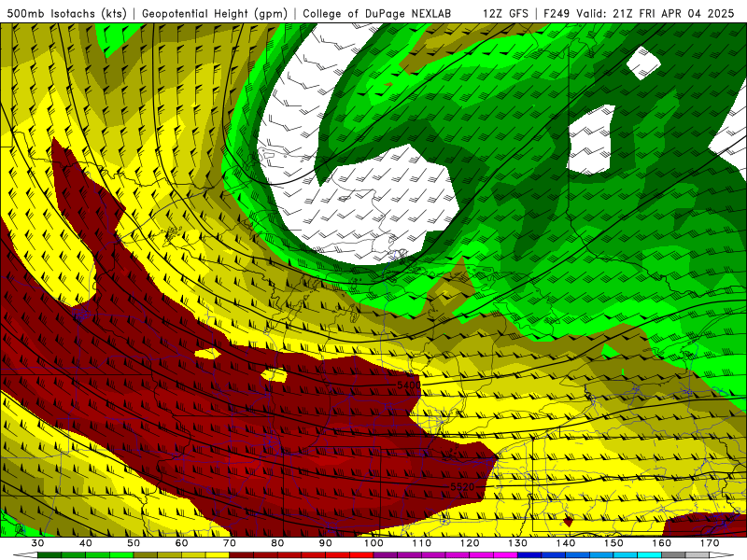Click the '60' color bar label
Viewport: 747px width, 560px height.
[181, 543]
